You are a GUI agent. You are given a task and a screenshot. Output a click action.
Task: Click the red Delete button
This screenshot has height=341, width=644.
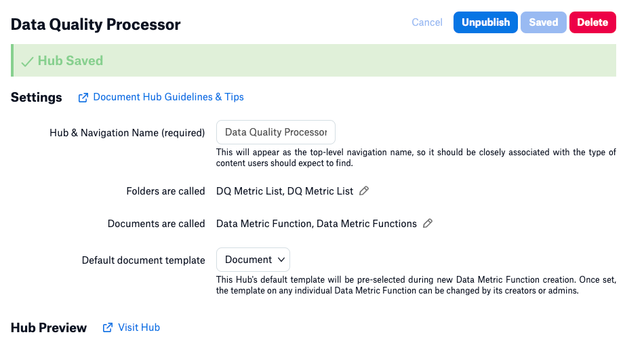pyautogui.click(x=592, y=22)
